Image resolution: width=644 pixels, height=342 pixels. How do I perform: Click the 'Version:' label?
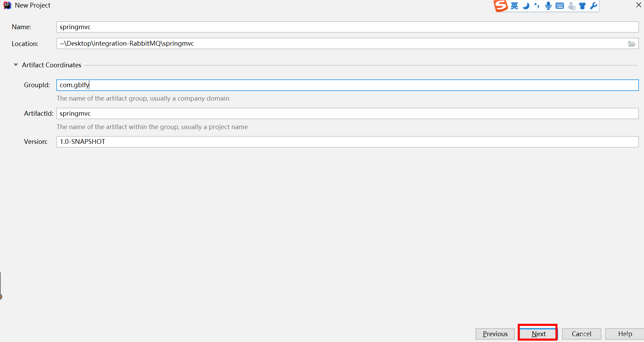tap(36, 142)
